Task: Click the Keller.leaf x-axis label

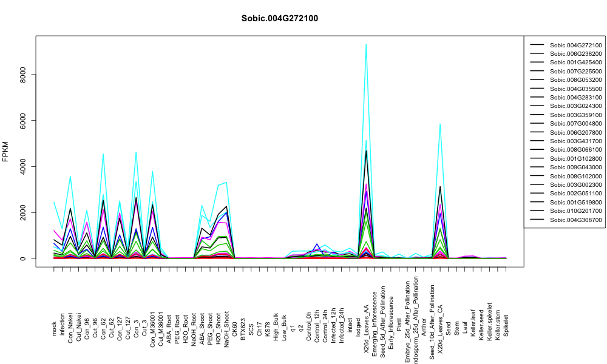Action: [473, 323]
